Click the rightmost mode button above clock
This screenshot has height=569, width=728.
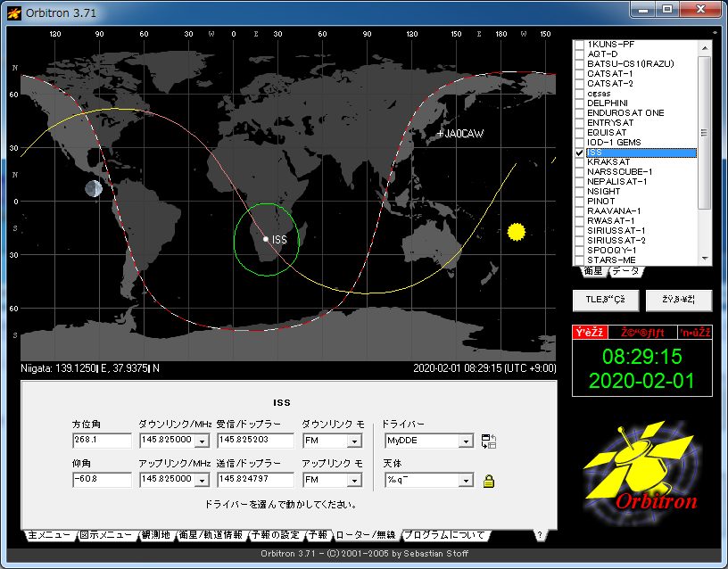tap(695, 333)
